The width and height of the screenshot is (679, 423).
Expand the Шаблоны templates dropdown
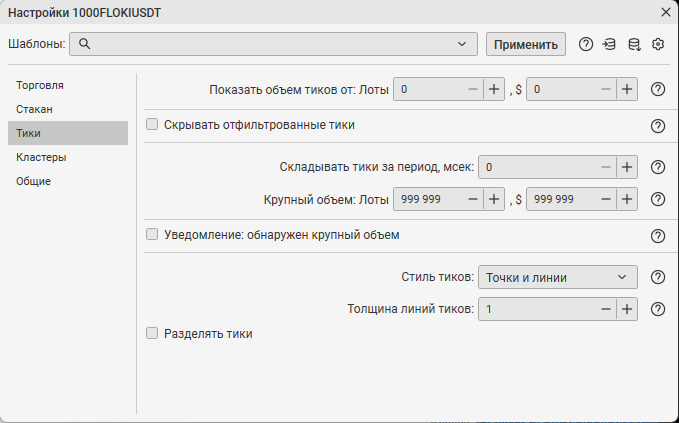click(x=461, y=44)
